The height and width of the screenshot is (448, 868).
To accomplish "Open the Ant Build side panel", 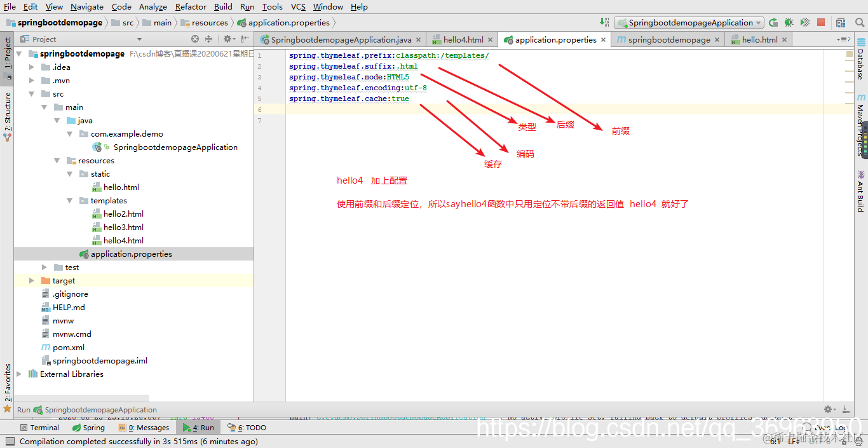I will coord(860,191).
